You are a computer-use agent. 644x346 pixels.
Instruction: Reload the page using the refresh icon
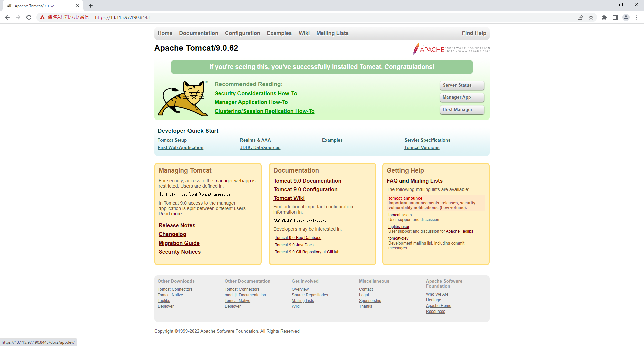29,17
